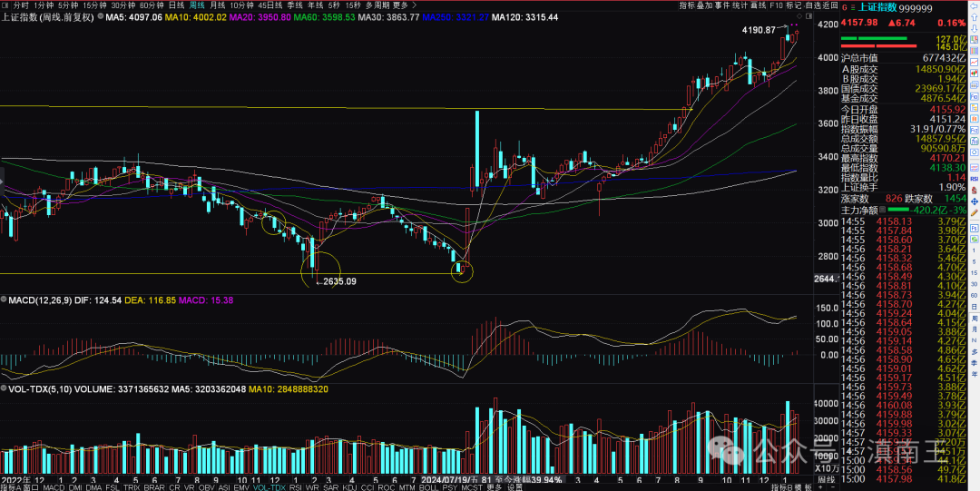Select the highlighted 周线 timeframe
This screenshot has width=980, height=491.
click(x=197, y=5)
